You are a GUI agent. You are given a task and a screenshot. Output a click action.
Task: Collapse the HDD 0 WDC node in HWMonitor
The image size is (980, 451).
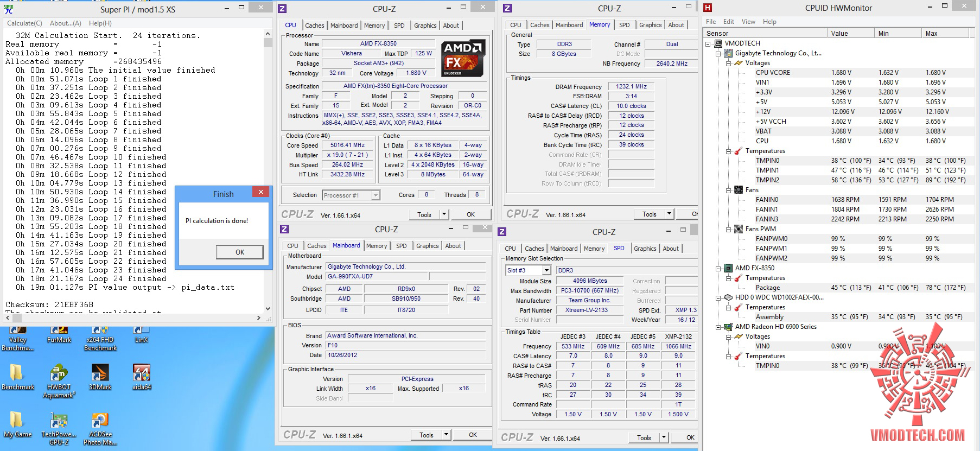click(718, 297)
